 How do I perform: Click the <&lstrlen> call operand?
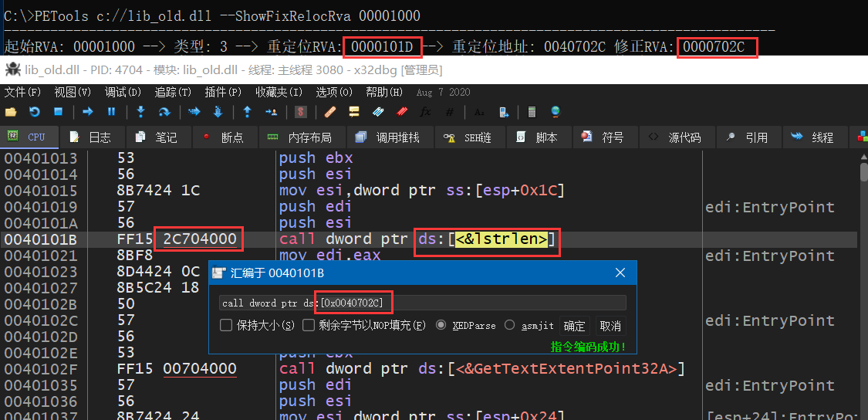[502, 239]
